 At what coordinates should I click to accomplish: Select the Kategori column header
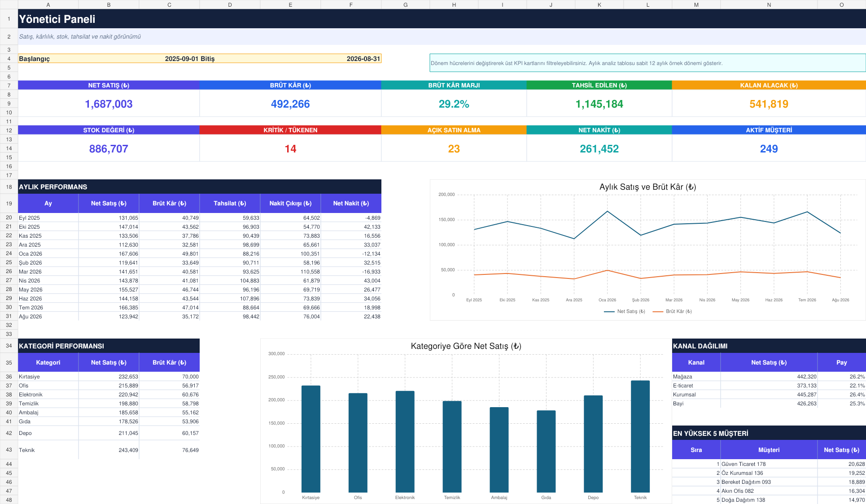pos(48,362)
